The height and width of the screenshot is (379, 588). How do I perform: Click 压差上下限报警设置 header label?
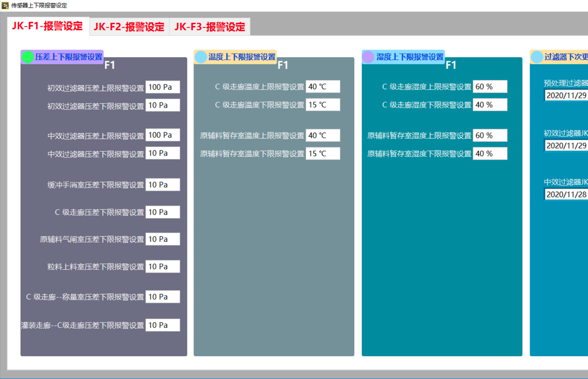coord(69,57)
